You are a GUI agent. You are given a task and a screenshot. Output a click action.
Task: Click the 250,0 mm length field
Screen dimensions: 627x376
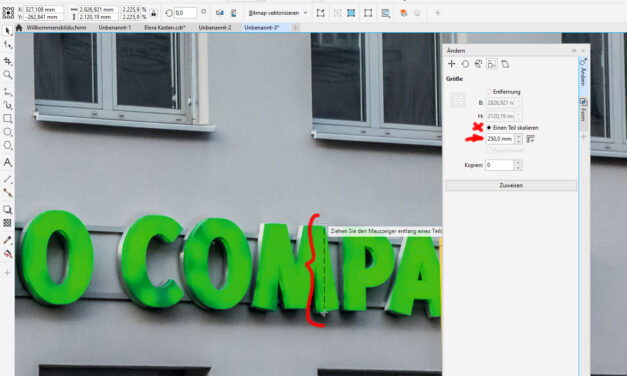500,139
